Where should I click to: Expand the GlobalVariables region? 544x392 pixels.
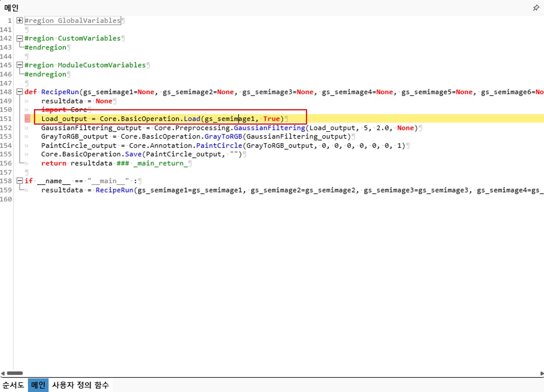click(20, 20)
